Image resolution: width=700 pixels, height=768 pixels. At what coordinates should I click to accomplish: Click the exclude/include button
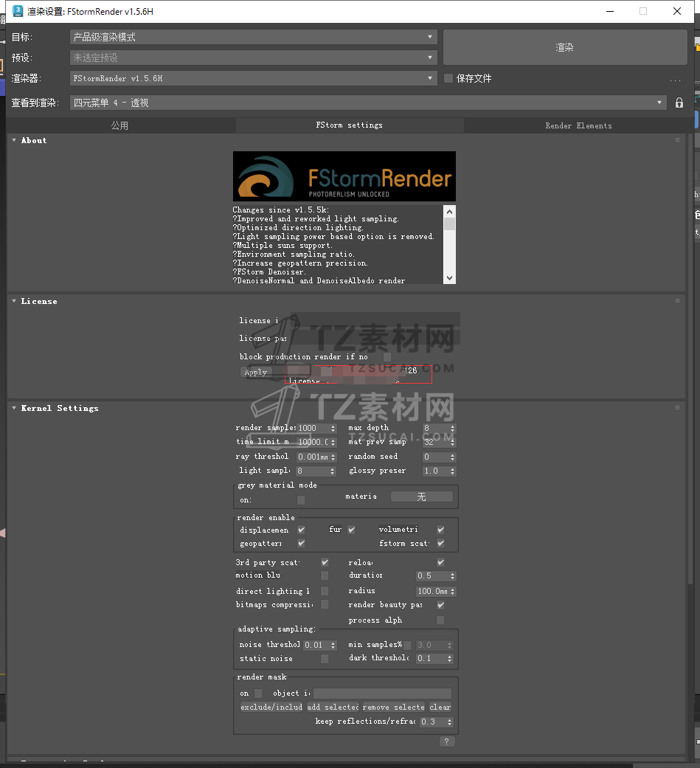(271, 708)
